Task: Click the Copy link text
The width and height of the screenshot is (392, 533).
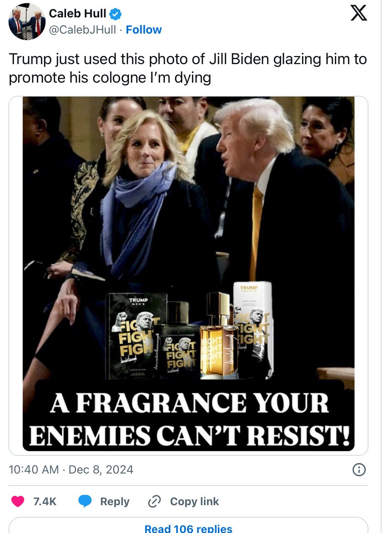Action: 194,501
